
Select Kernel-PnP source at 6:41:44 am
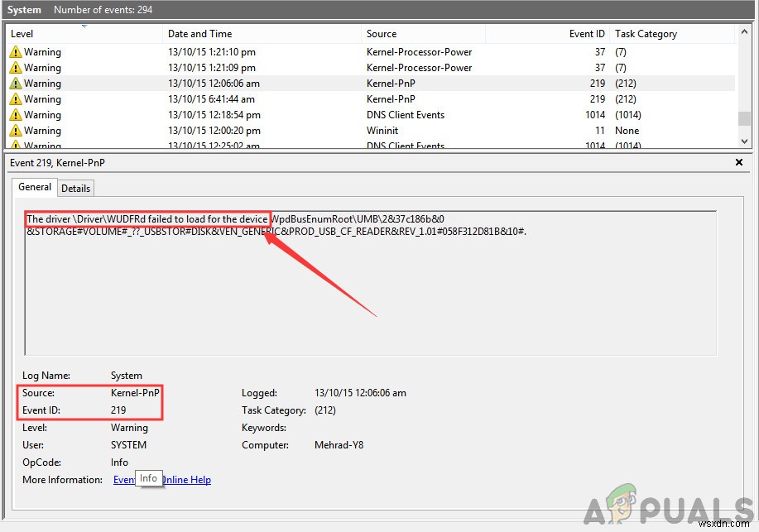pyautogui.click(x=391, y=99)
